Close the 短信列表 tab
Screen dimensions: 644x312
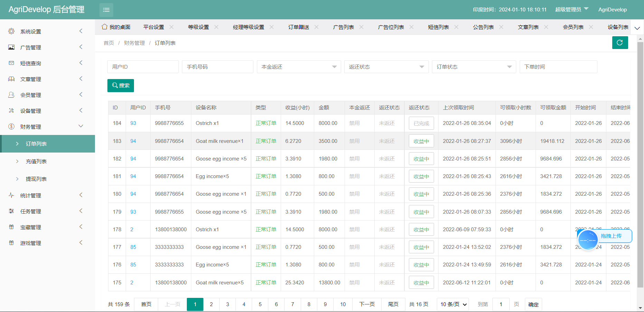click(x=456, y=27)
